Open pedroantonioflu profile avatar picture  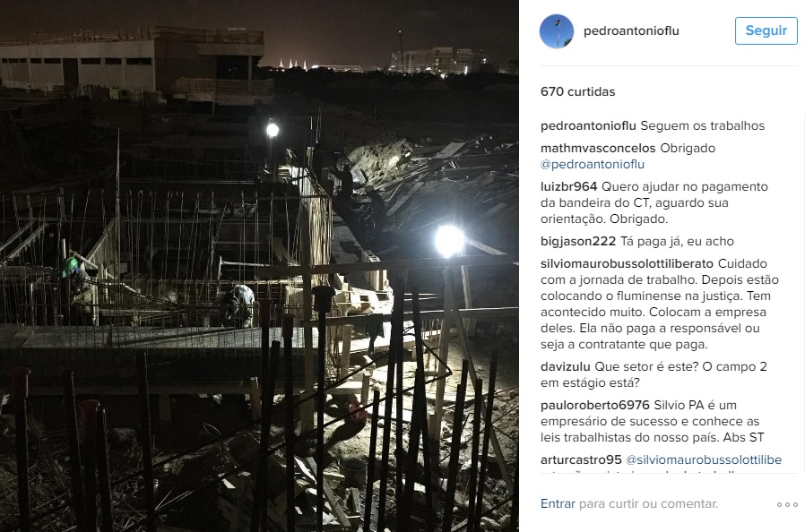click(x=557, y=31)
